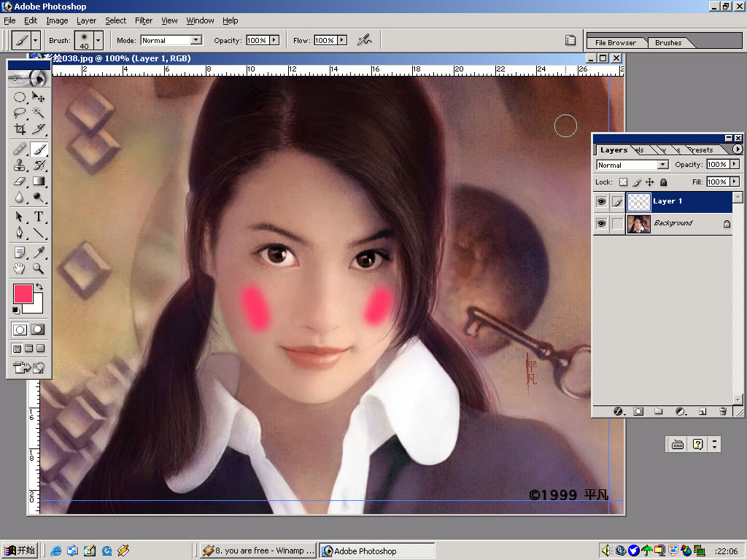This screenshot has height=560, width=747.
Task: Select the Clone Stamp tool
Action: [20, 166]
